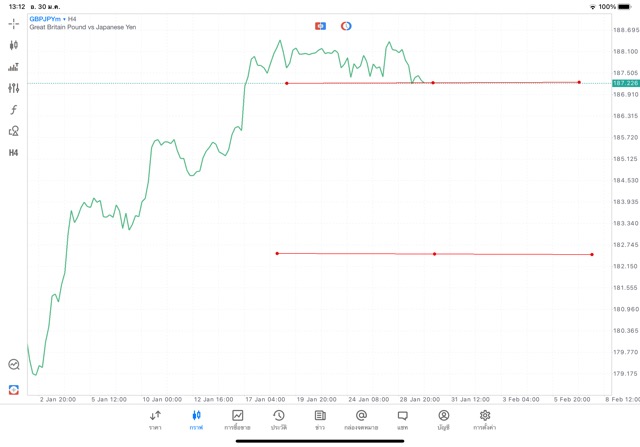Activate the crosshair cursor tool
Screen dimensions: 640x447
click(13, 23)
